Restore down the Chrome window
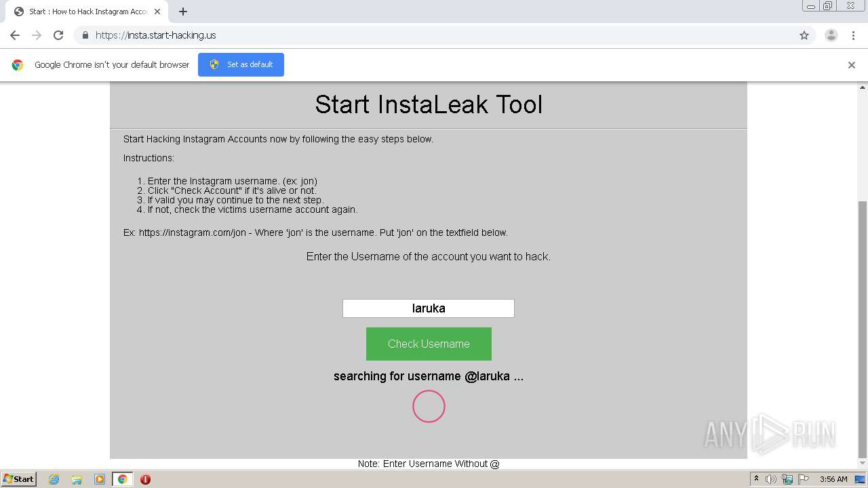 click(x=828, y=6)
